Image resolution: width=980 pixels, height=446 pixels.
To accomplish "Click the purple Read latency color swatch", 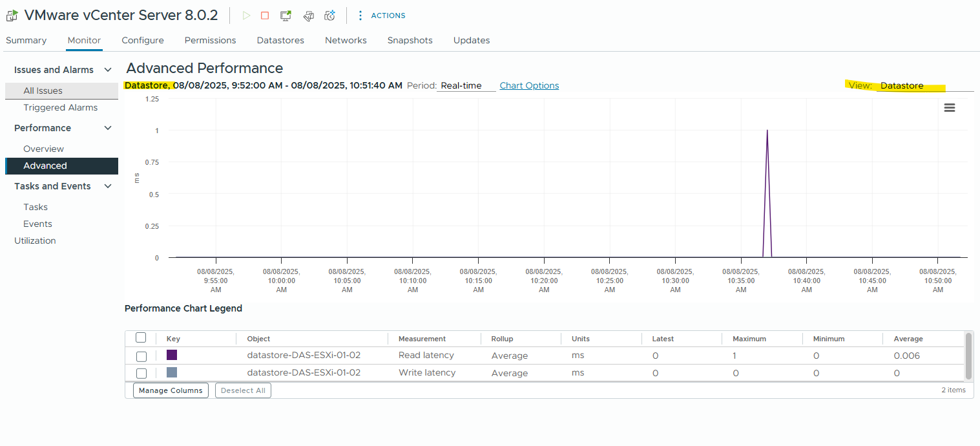I will tap(172, 355).
